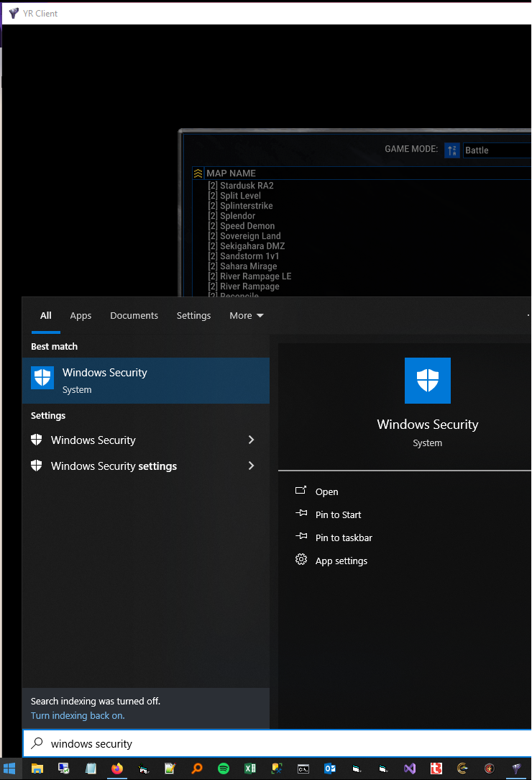Open Visual Studio from the taskbar

[410, 768]
